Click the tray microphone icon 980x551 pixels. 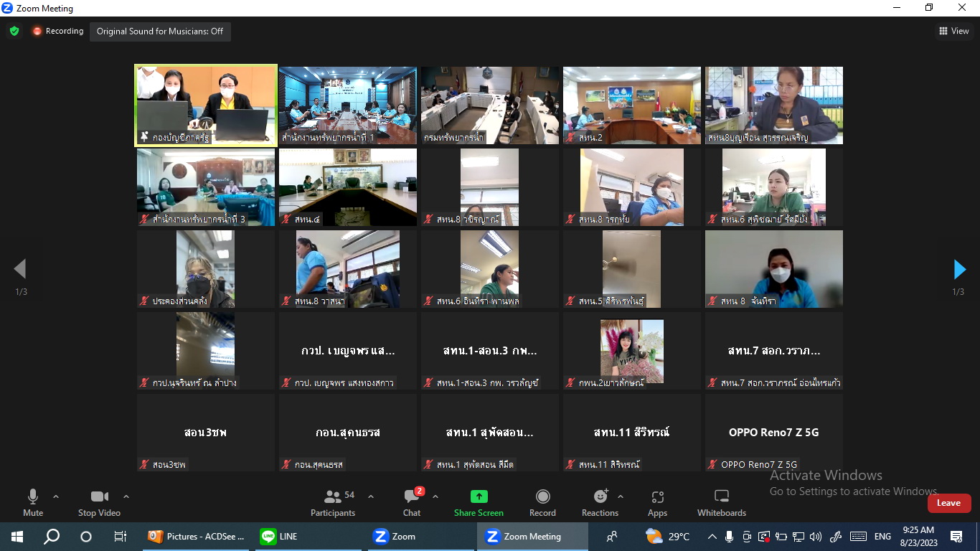(730, 537)
